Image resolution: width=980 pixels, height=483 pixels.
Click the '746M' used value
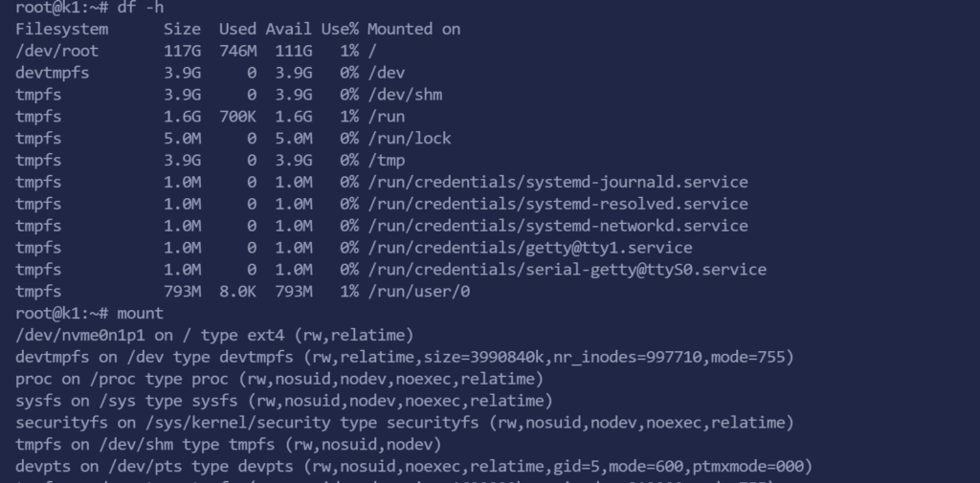(237, 51)
